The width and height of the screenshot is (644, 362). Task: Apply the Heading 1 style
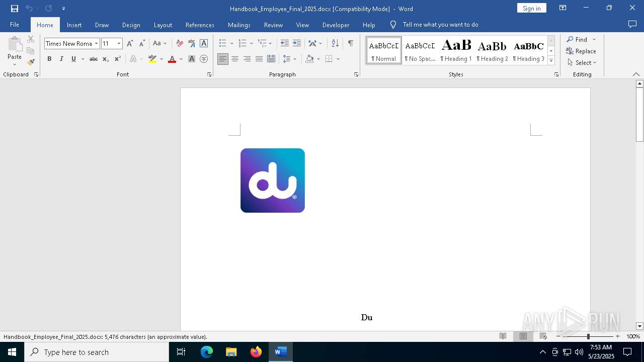[x=456, y=50]
